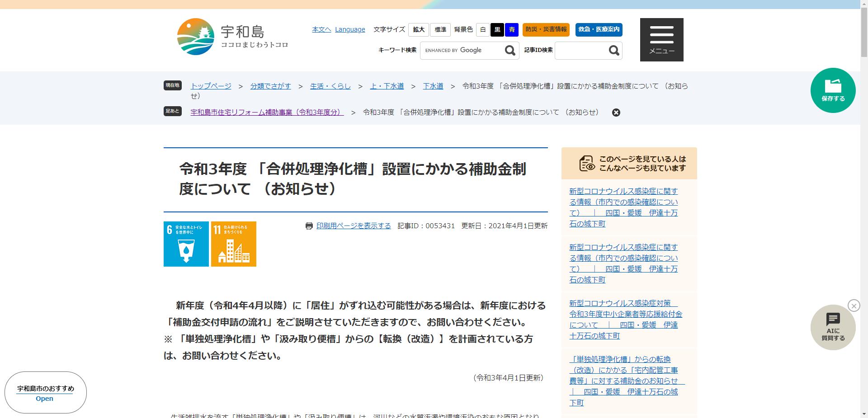Viewport: 868px width, 418px height.
Task: Expand the 宇和島市のおすすめ panel via Open
Action: tap(44, 398)
